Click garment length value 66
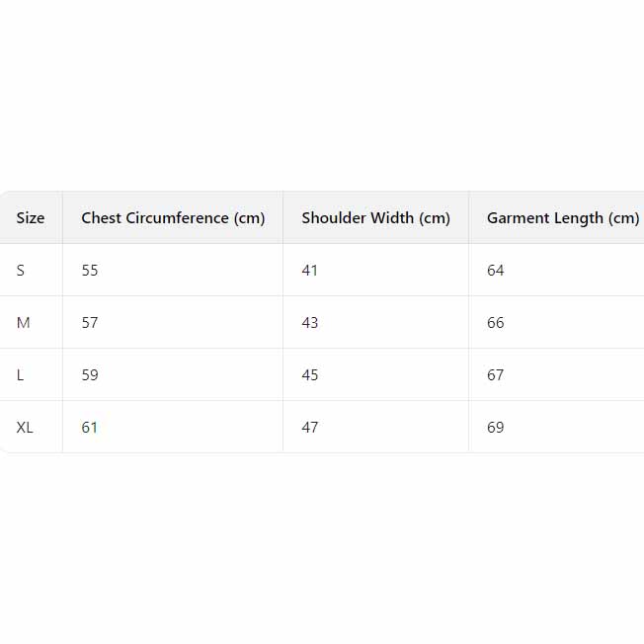 pyautogui.click(x=496, y=323)
